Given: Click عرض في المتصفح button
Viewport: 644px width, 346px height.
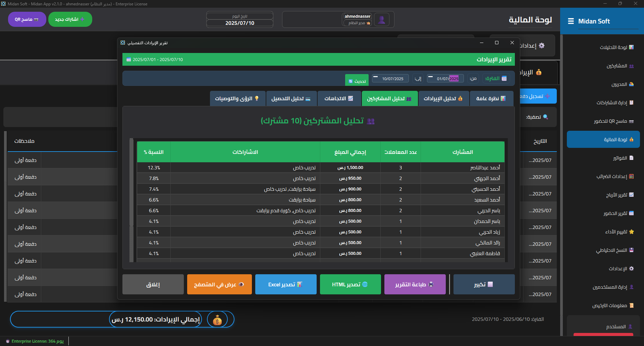Looking at the screenshot, I should (x=219, y=284).
